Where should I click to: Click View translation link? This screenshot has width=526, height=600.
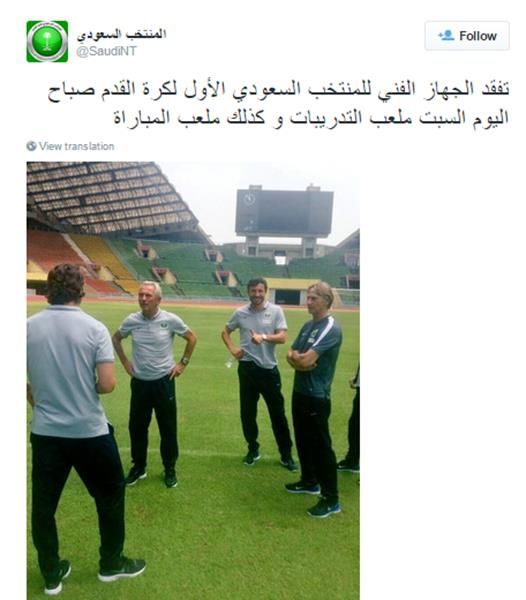point(76,146)
